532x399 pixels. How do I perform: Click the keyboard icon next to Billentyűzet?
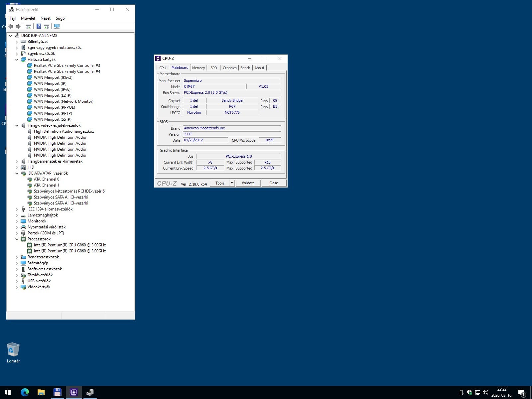coord(23,42)
